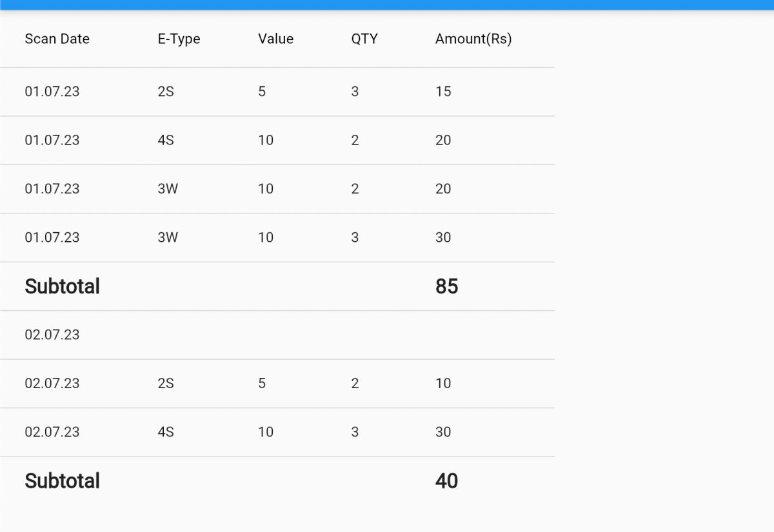Click the Amount(Rs) column header
Image resolution: width=774 pixels, height=532 pixels.
[473, 39]
